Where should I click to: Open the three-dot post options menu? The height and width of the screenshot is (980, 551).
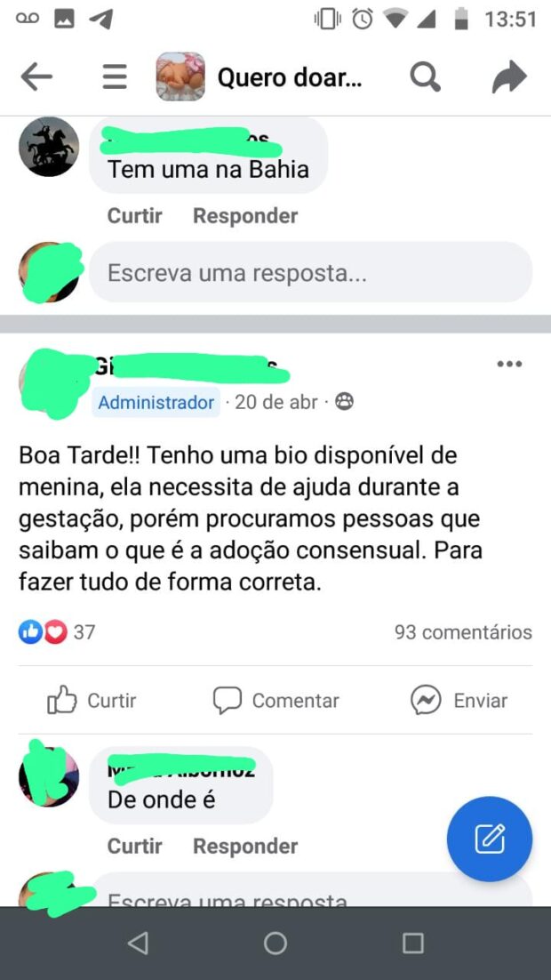[509, 365]
